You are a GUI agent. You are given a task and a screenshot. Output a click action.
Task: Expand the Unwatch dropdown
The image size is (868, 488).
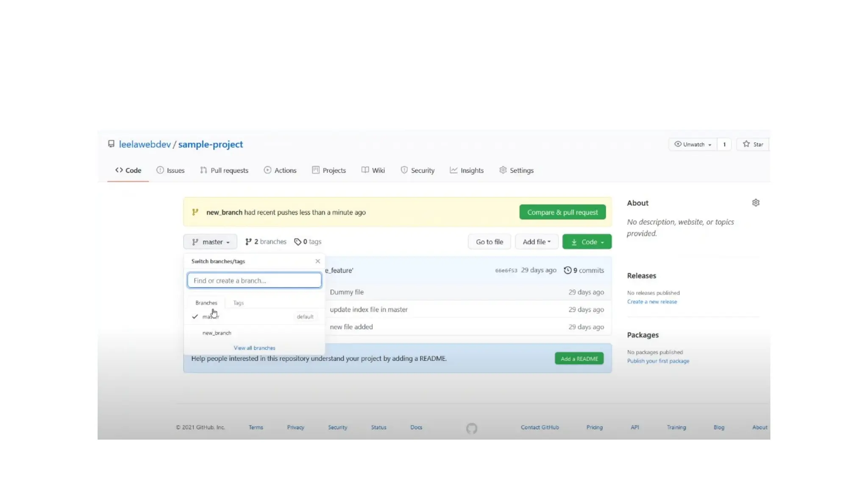[693, 144]
